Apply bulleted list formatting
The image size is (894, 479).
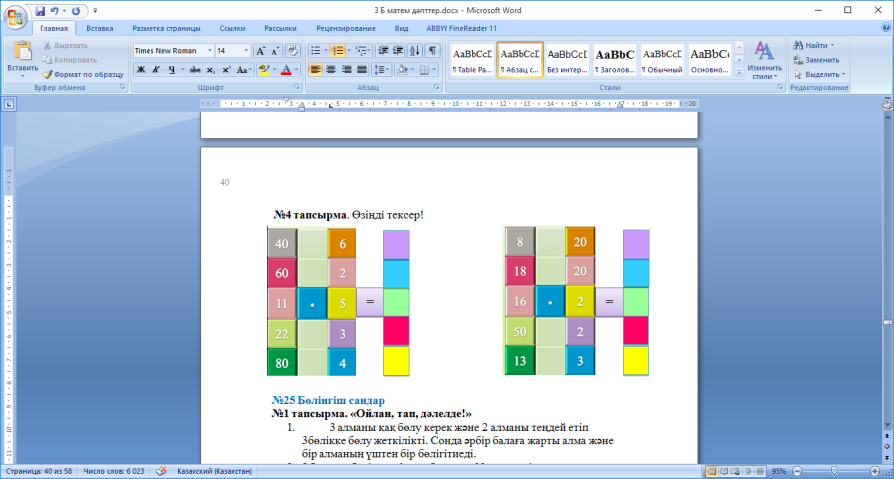click(x=315, y=51)
